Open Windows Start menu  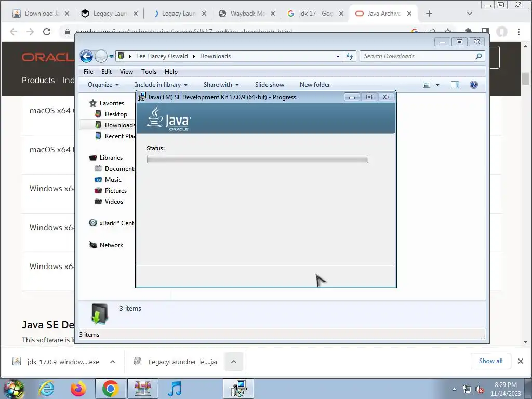pyautogui.click(x=14, y=389)
